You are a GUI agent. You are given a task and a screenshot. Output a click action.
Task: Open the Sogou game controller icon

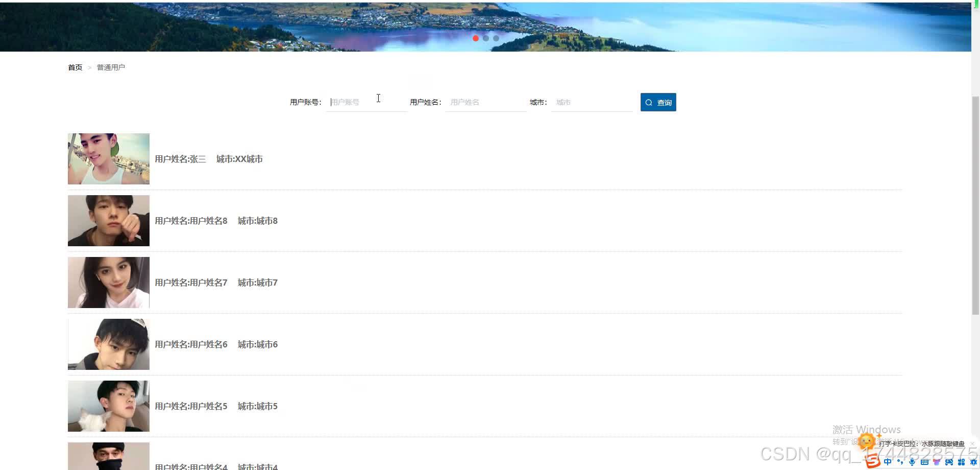coord(949,462)
